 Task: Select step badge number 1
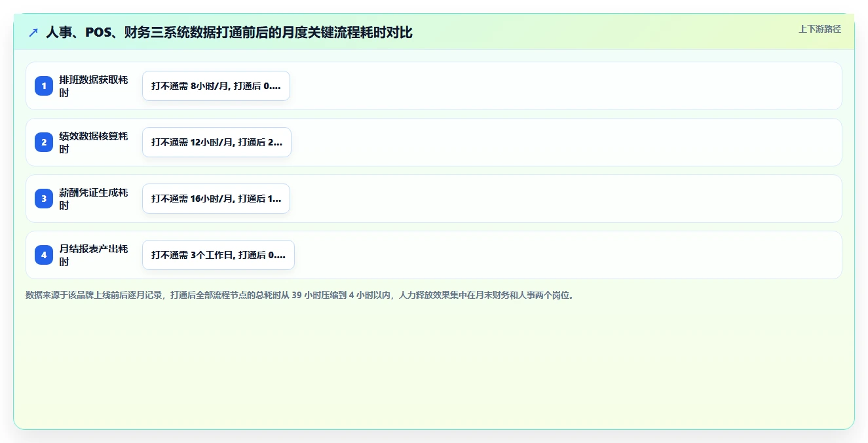(44, 86)
